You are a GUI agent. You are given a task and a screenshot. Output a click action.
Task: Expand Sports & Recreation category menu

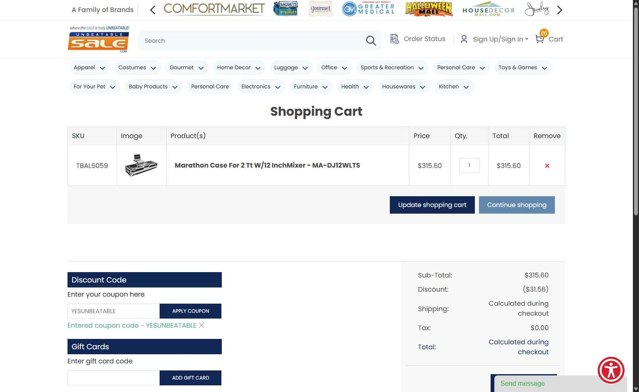tap(392, 68)
